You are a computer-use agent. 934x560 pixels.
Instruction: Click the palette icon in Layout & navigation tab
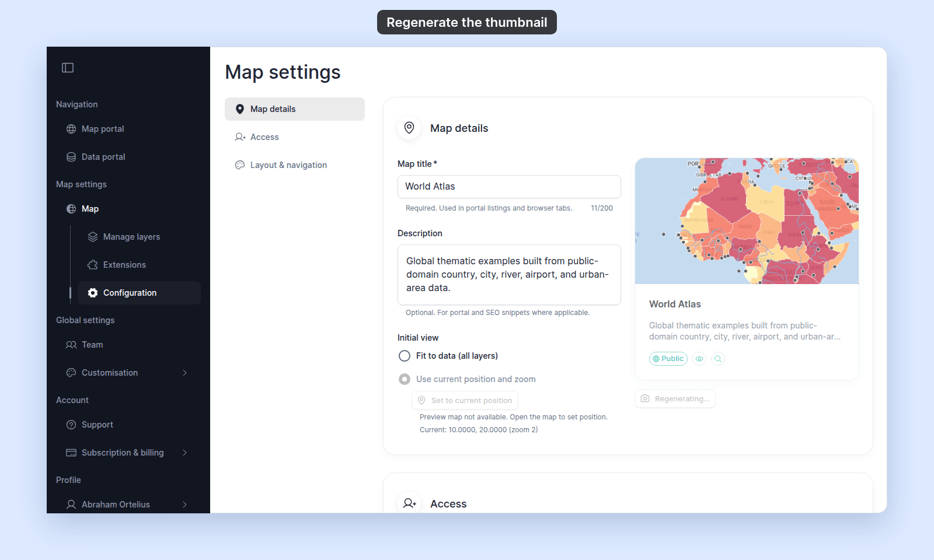click(240, 165)
